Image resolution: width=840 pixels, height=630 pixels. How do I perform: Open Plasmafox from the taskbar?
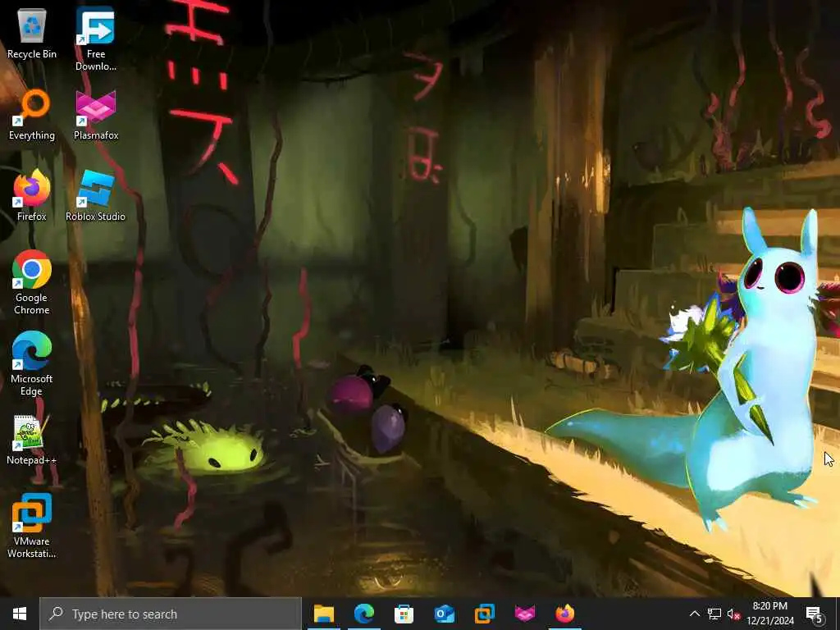coord(524,614)
